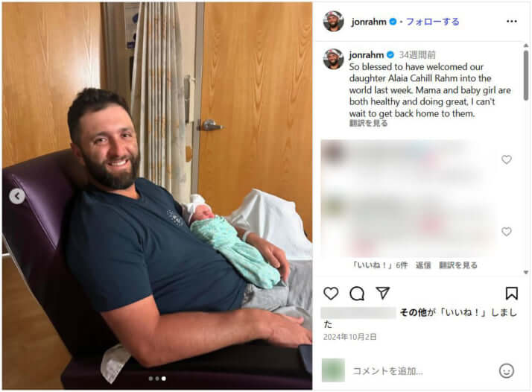Go to previous photo in carousel

(x=17, y=196)
